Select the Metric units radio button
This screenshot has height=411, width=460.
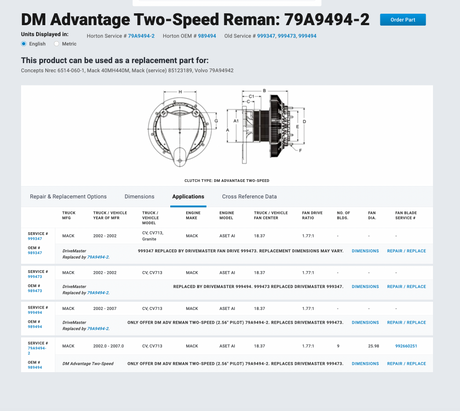[56, 44]
